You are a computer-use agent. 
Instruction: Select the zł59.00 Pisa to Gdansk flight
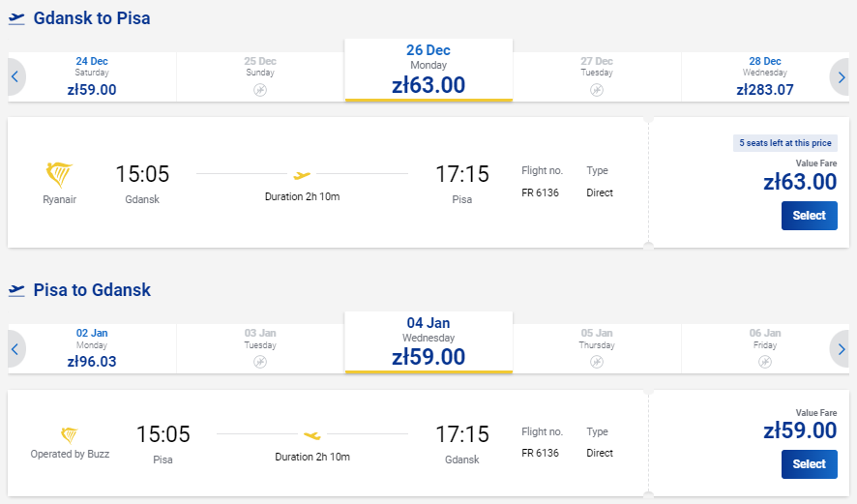[809, 464]
